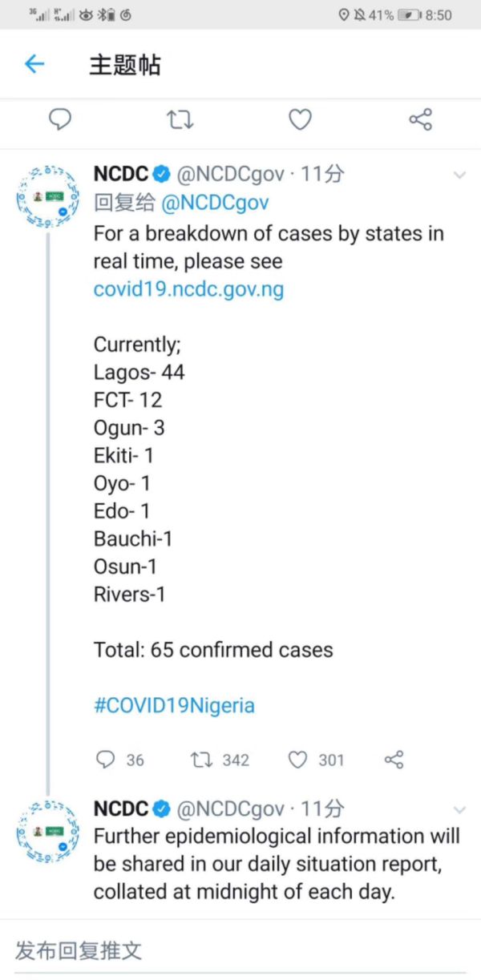Tap the reply tweet input field

240,951
